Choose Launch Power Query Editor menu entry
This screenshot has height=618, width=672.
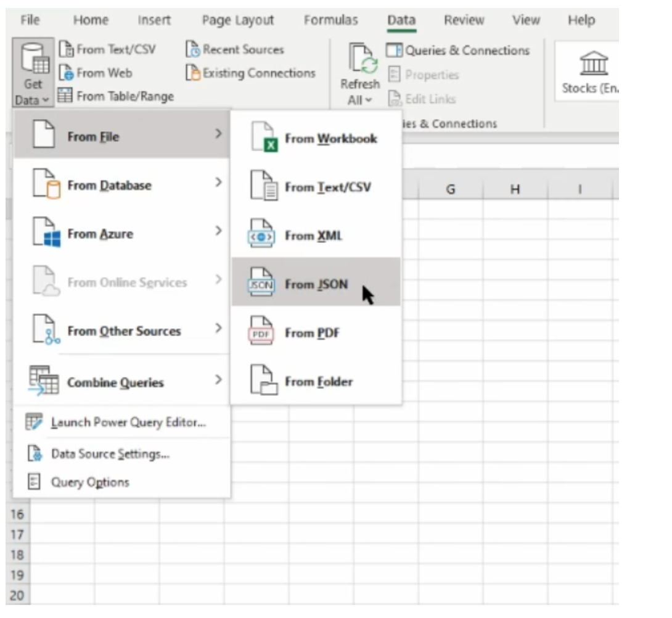(x=121, y=422)
